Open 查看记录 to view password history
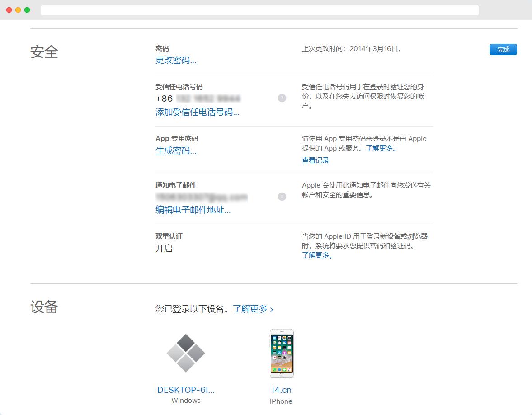Viewport: 532px width, 415px height. [x=315, y=160]
